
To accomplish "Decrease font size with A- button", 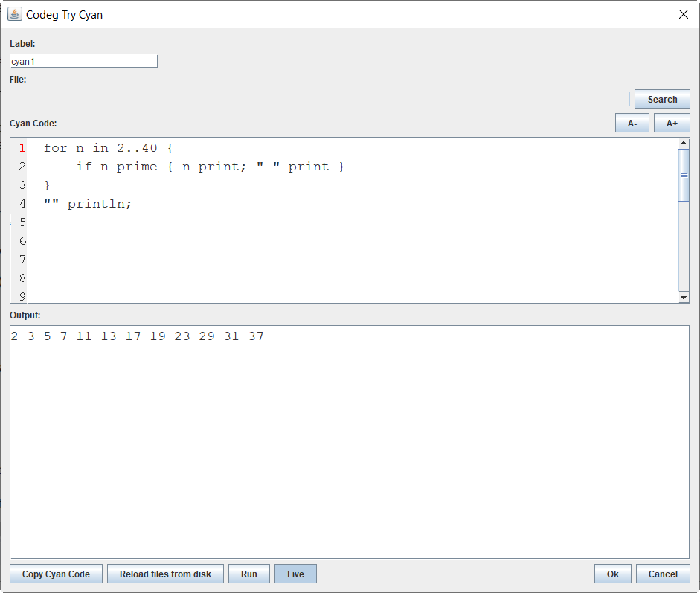I will [x=632, y=124].
